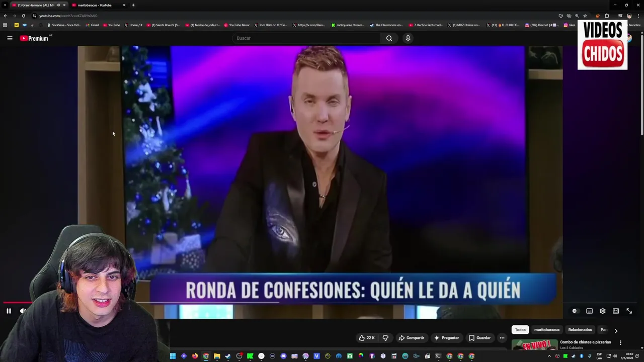Open the Discord bookmark

(541, 25)
